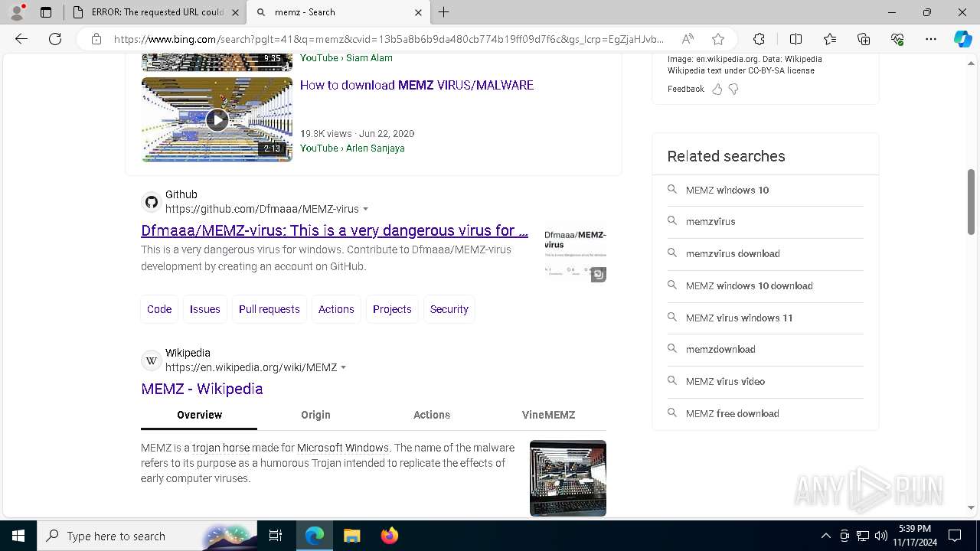The image size is (980, 551).
Task: Open the Favorites list icon
Action: click(x=830, y=39)
